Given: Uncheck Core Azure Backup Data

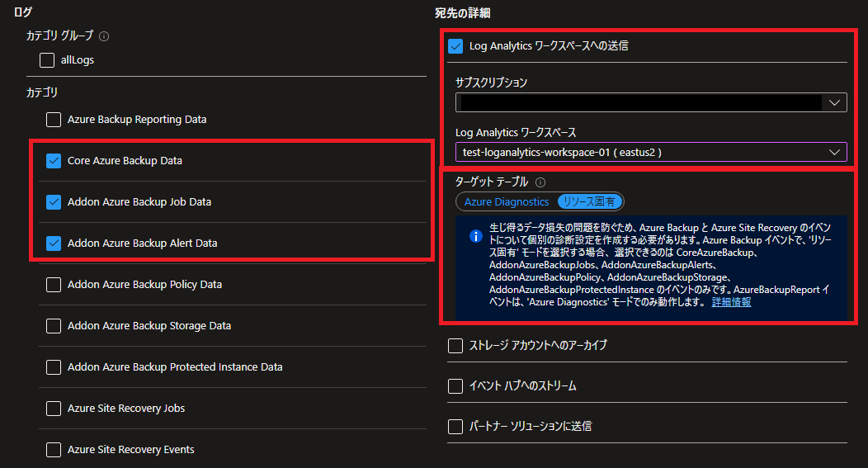Looking at the screenshot, I should point(54,161).
